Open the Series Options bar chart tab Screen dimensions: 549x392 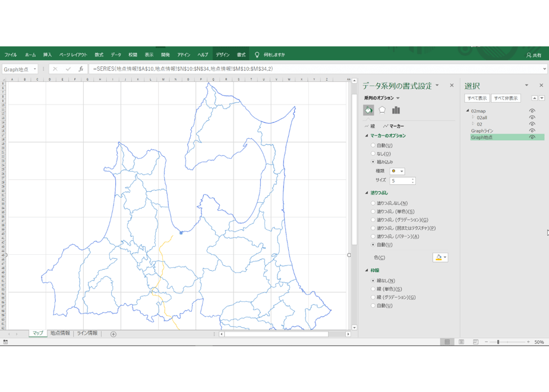point(396,110)
